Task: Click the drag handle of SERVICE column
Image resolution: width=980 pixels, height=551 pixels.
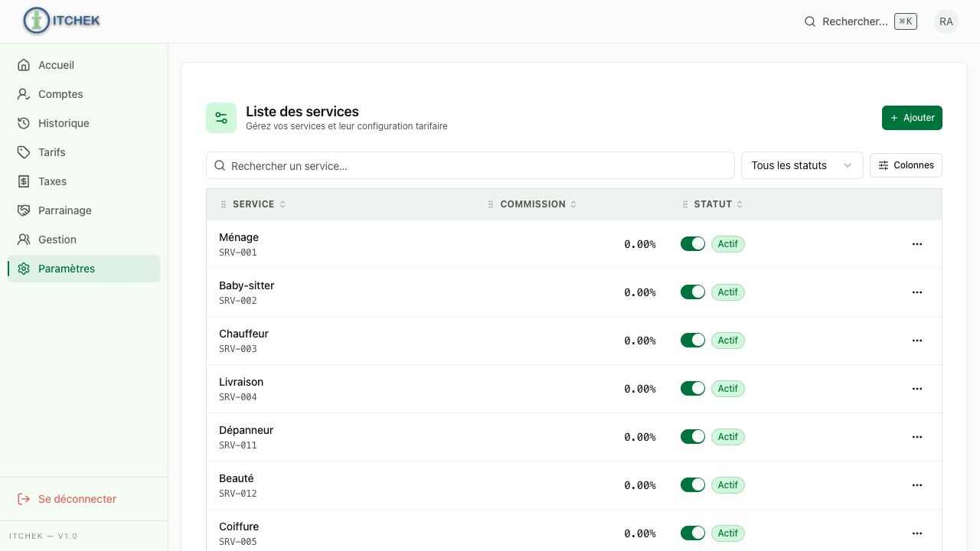Action: point(224,204)
